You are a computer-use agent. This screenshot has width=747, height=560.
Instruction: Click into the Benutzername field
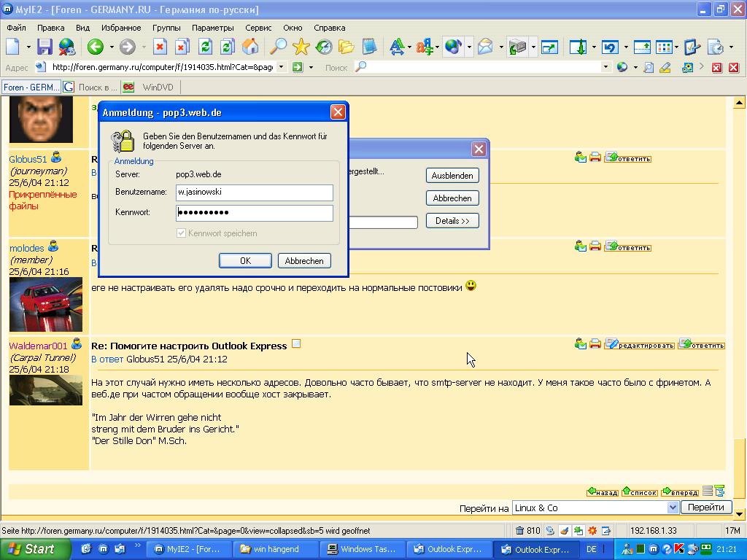(x=255, y=192)
